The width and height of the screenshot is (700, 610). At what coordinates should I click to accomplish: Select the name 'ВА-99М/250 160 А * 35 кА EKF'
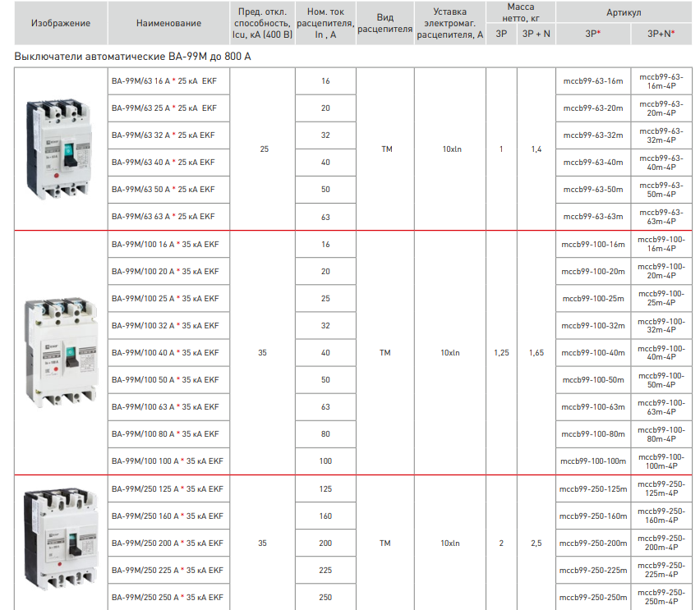[x=168, y=516]
